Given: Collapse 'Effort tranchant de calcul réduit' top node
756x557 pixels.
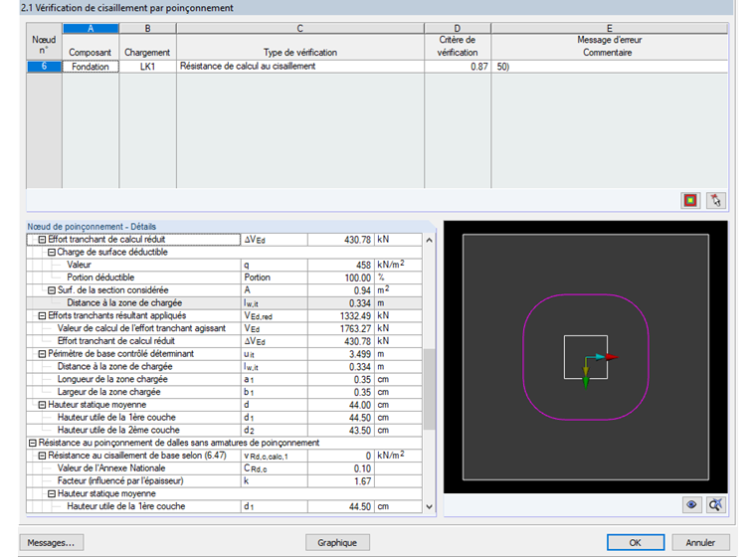Looking at the screenshot, I should [42, 240].
